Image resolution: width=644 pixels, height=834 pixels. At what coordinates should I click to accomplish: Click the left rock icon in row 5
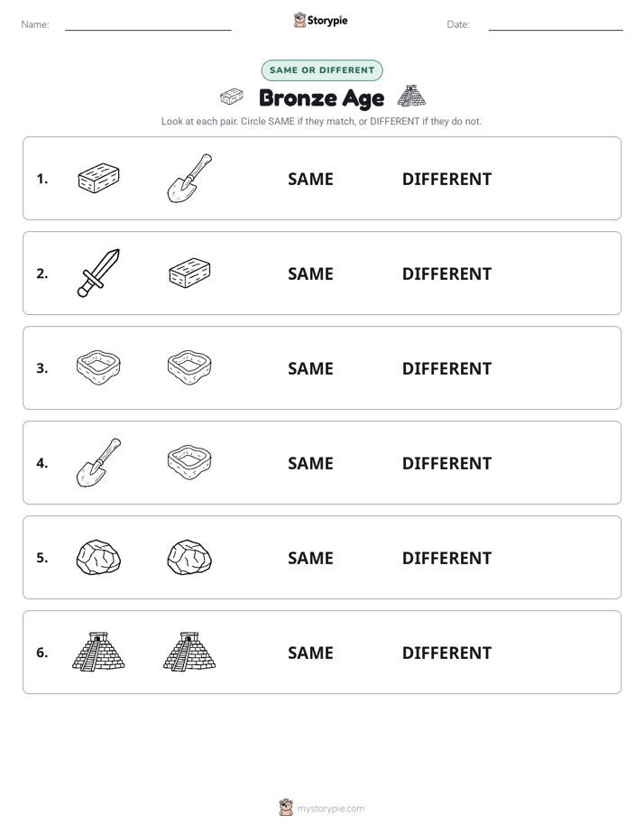99,558
